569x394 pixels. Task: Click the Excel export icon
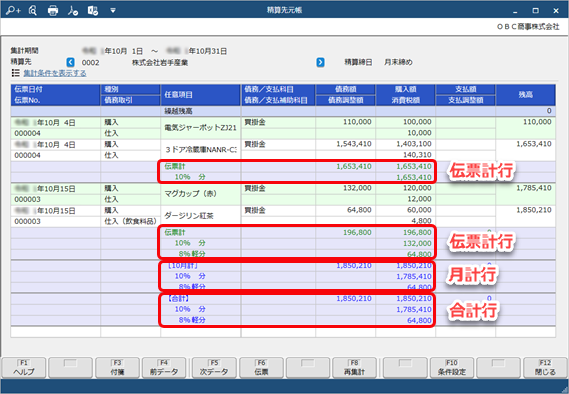point(93,11)
